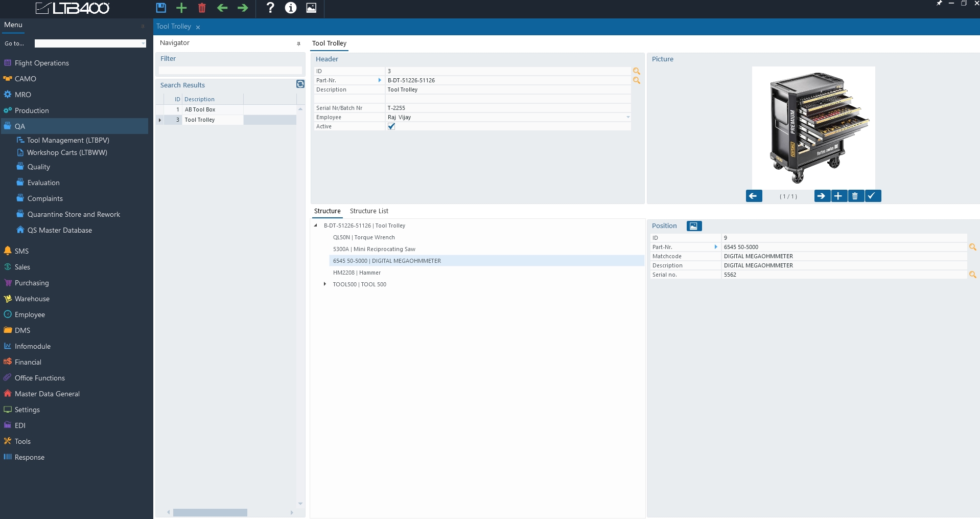Open the Employee dropdown
The width and height of the screenshot is (980, 519).
[x=628, y=117]
